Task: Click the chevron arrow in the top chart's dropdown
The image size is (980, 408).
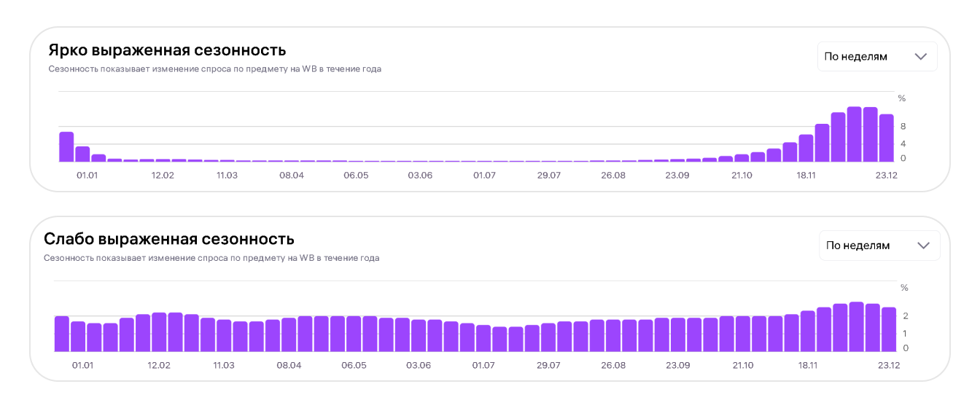Action: 921,56
